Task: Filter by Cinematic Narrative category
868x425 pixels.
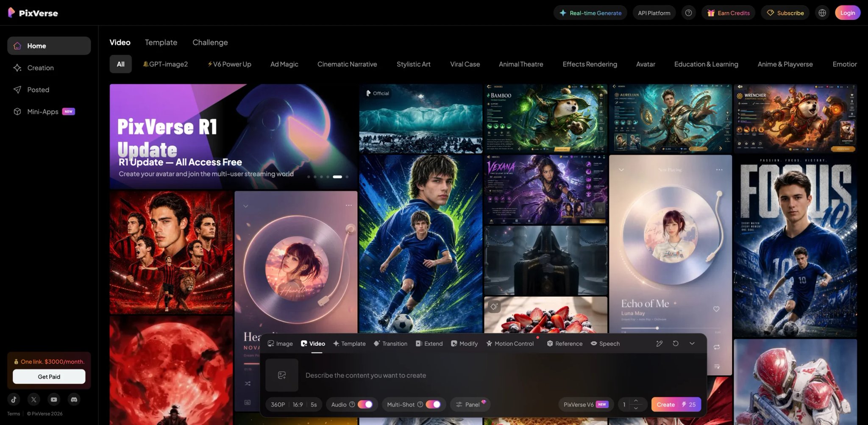Action: coord(347,64)
